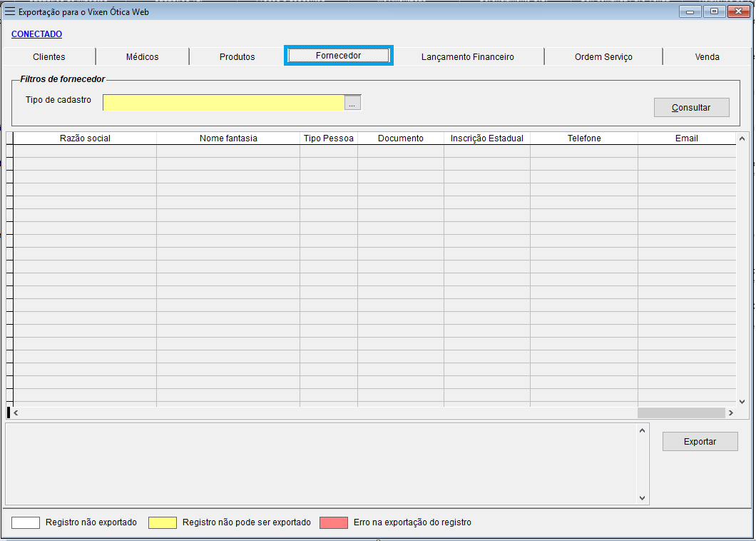Click the Razão social column header
Image resolution: width=756 pixels, height=541 pixels.
85,138
